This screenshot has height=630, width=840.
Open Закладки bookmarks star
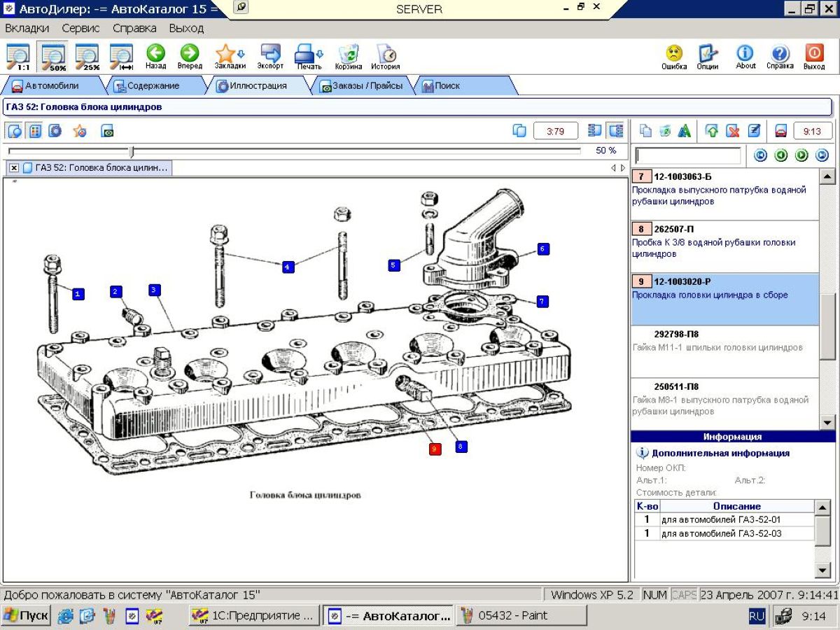click(x=230, y=57)
